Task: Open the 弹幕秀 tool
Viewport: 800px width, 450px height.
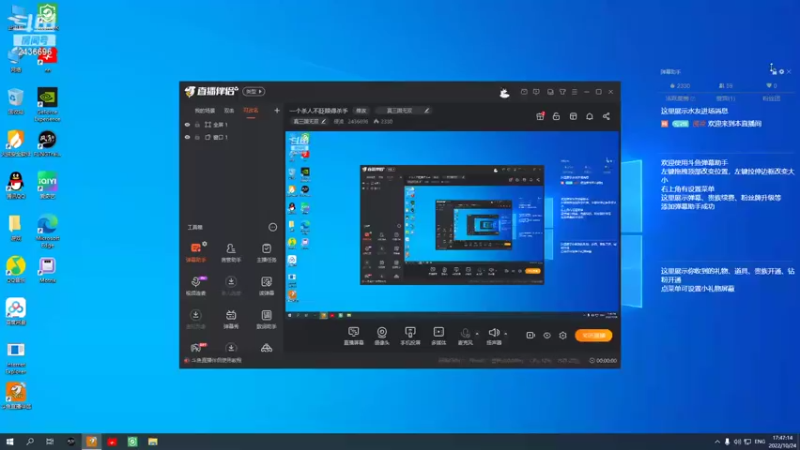Action: pos(231,319)
